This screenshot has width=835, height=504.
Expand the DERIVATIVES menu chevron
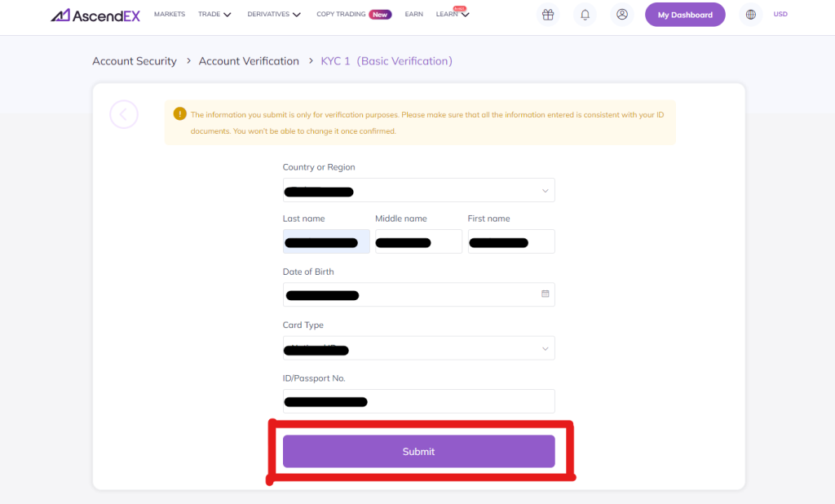[x=297, y=14]
